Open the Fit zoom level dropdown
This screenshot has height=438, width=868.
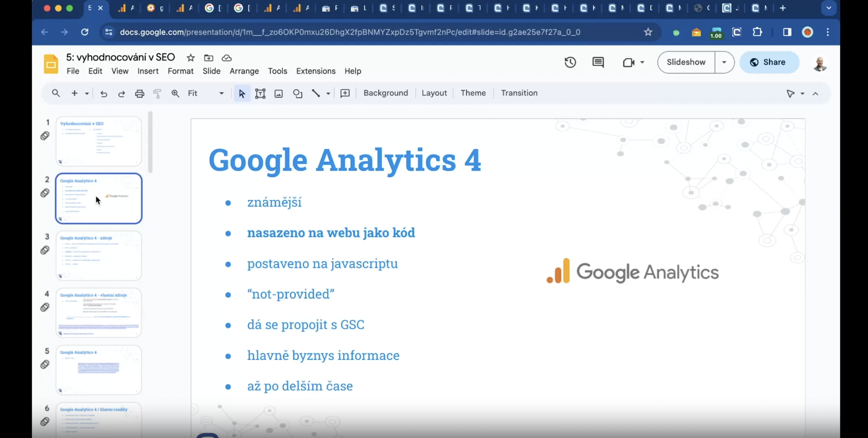206,93
